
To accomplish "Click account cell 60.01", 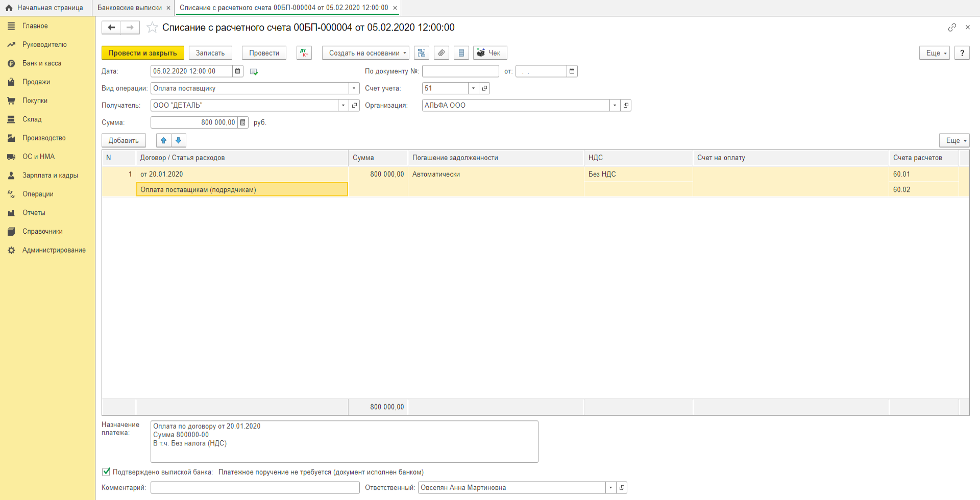I will click(923, 174).
